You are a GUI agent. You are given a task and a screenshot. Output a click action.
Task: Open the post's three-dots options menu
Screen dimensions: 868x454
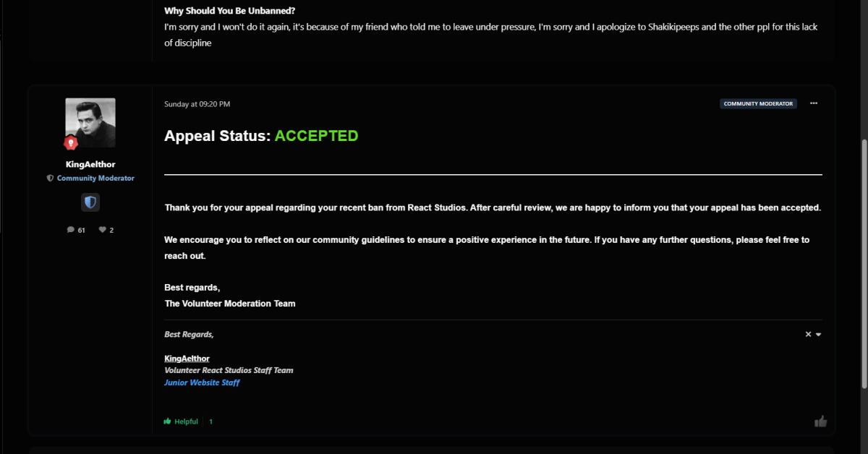pyautogui.click(x=814, y=103)
